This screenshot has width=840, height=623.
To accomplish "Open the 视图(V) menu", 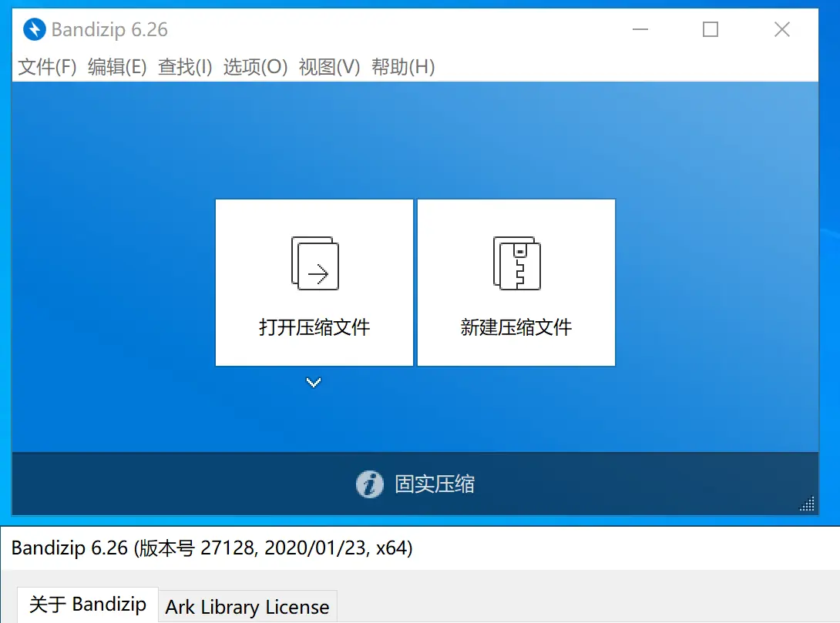I will coord(329,67).
